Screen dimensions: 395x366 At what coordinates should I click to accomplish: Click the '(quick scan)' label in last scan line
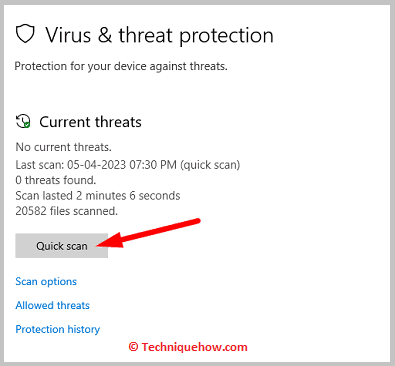[210, 165]
